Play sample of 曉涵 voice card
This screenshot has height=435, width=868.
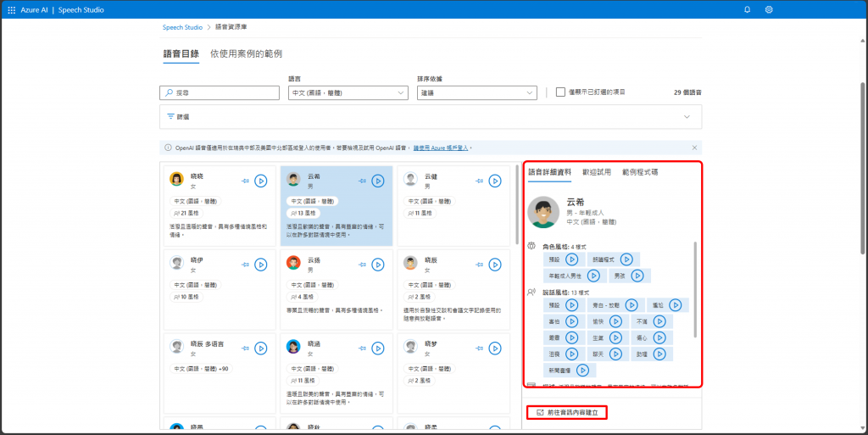pos(378,349)
